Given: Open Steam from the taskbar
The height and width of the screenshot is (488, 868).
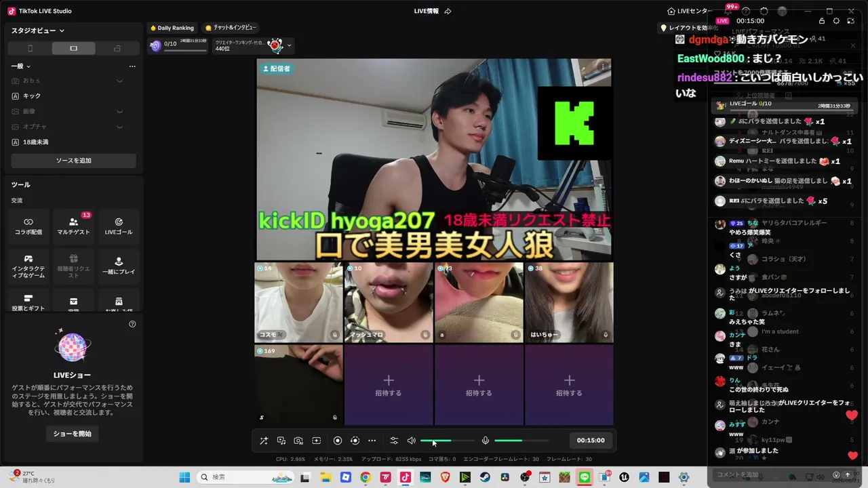Looking at the screenshot, I should pyautogui.click(x=485, y=477).
